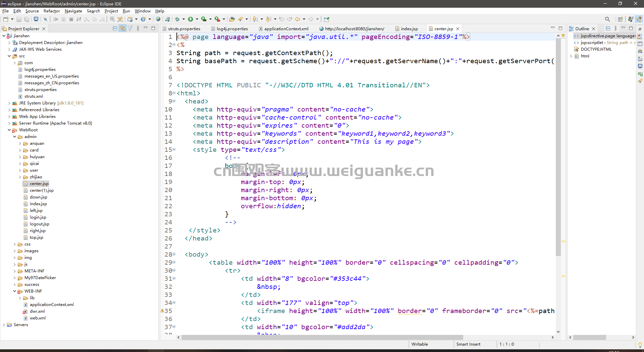Click the Step Into toolbar icon
The width and height of the screenshot is (644, 352).
(87, 19)
